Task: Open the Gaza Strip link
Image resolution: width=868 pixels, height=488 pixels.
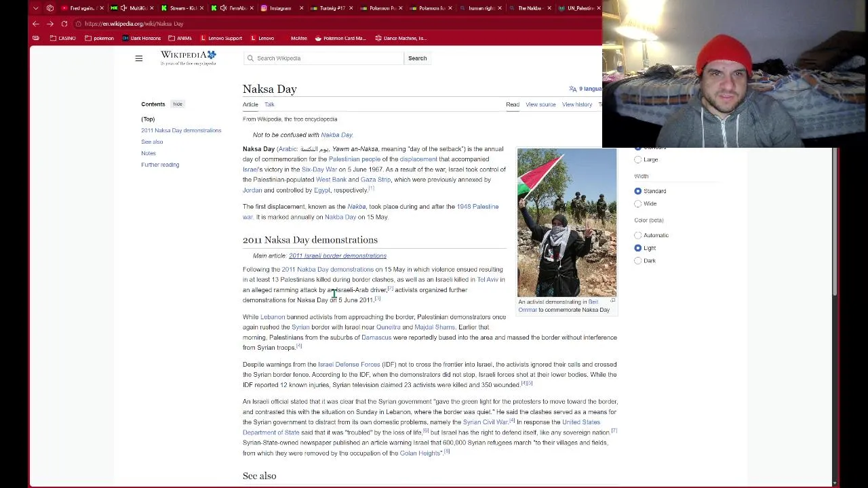Action: click(x=376, y=180)
